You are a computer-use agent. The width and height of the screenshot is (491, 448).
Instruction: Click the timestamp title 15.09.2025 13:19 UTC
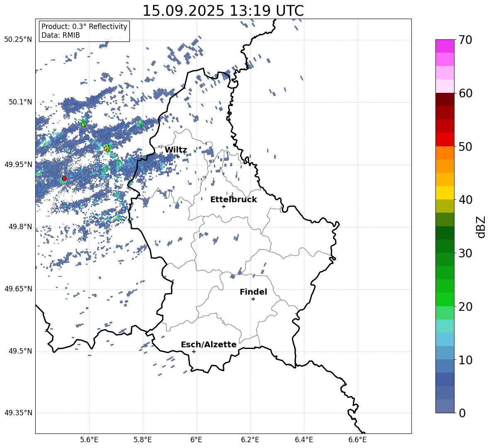(223, 11)
